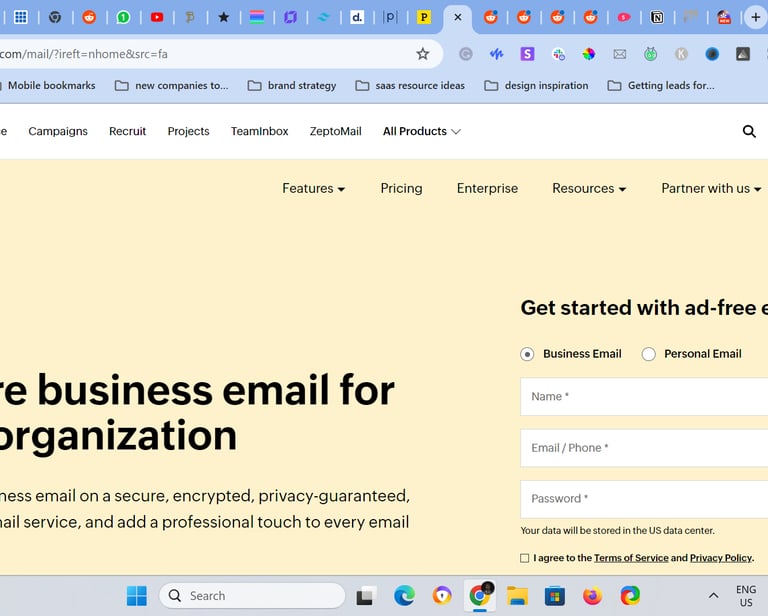Click the multicolor Slack-style extension icon

[558, 54]
